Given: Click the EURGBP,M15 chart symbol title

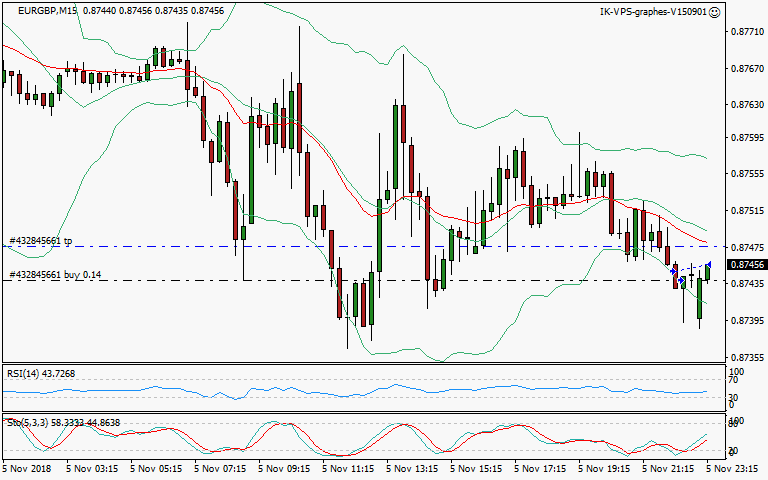Looking at the screenshot, I should [48, 11].
